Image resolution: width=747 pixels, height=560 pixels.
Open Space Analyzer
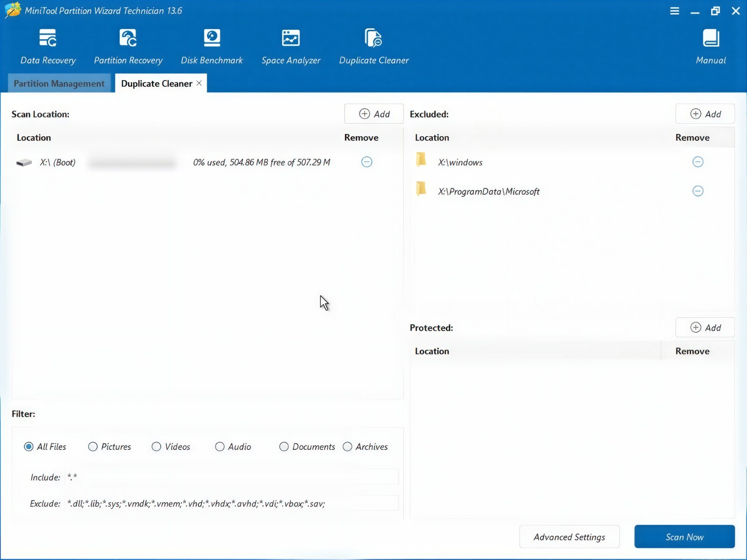point(291,46)
